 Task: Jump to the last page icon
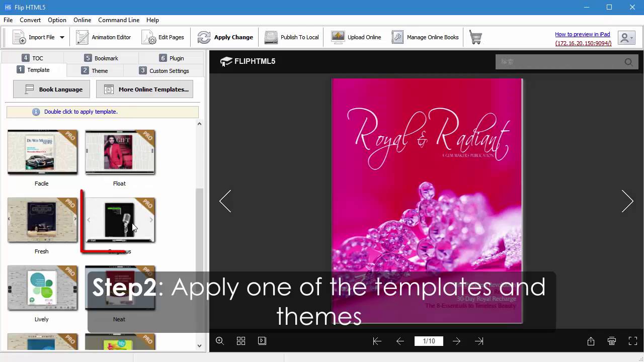tap(479, 341)
